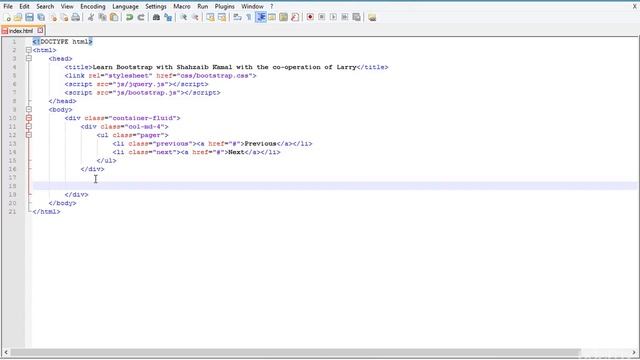This screenshot has width=640, height=360.
Task: Stop macro recording icon
Action: pyautogui.click(x=322, y=17)
